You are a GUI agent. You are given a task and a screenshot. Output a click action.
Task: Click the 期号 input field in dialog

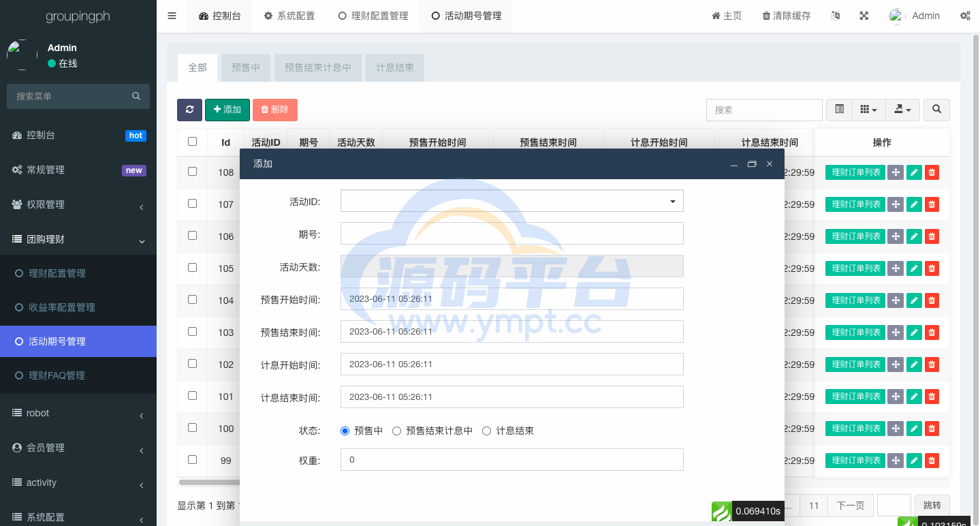click(x=511, y=234)
